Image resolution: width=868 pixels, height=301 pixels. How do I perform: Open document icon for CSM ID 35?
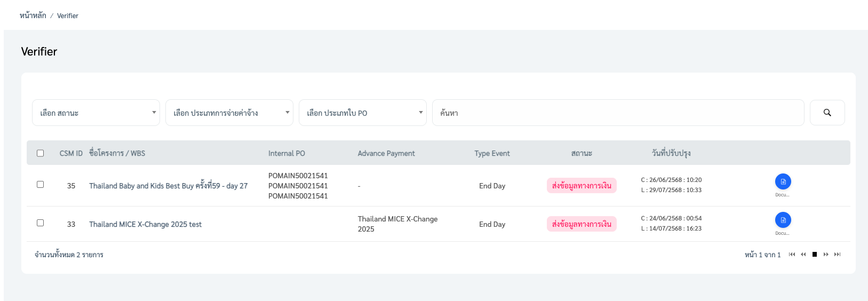click(x=783, y=182)
